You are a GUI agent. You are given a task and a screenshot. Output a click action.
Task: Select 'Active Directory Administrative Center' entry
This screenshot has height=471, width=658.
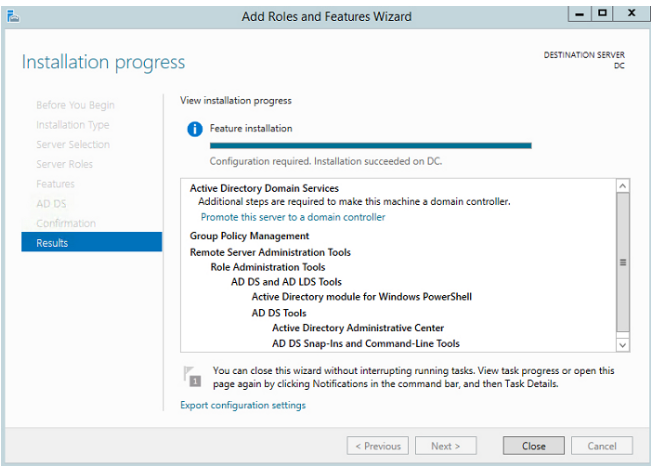point(358,328)
